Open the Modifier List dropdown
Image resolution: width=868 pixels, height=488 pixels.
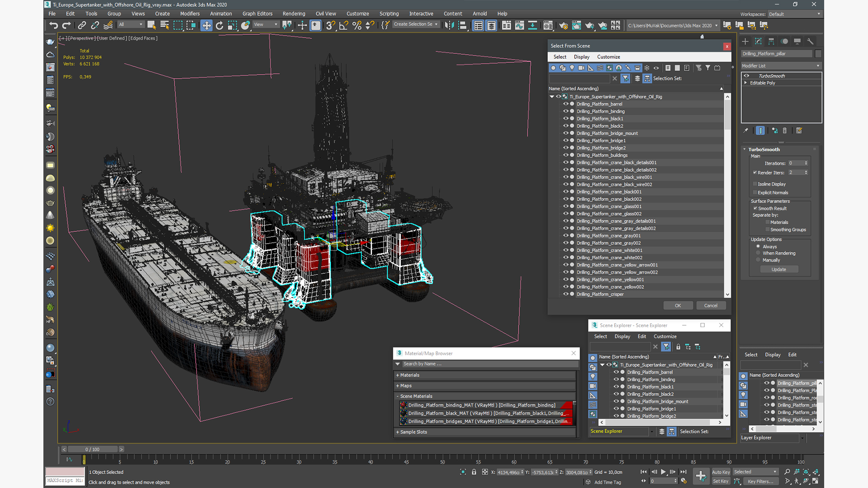pos(781,66)
